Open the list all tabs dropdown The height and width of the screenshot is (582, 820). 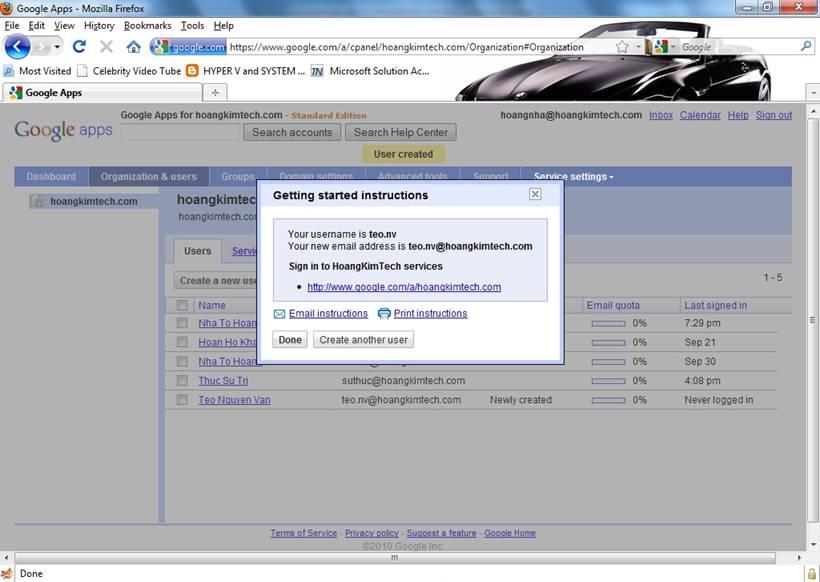tap(813, 93)
